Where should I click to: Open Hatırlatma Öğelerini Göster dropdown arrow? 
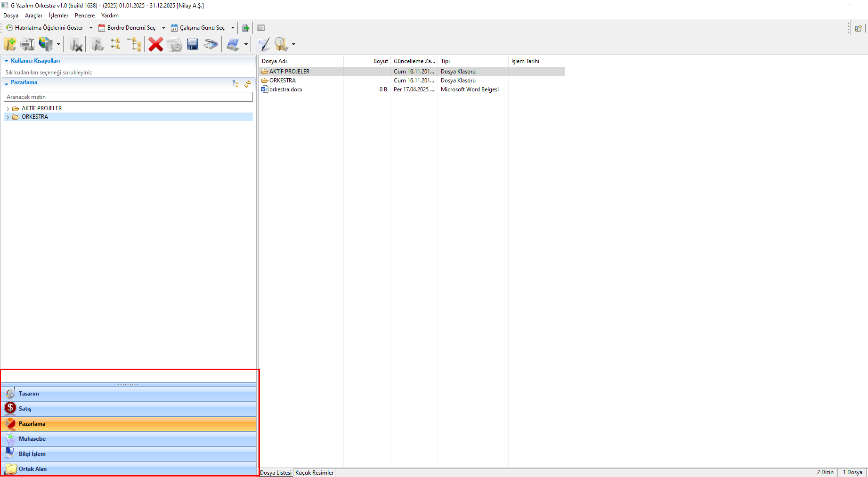coord(91,28)
